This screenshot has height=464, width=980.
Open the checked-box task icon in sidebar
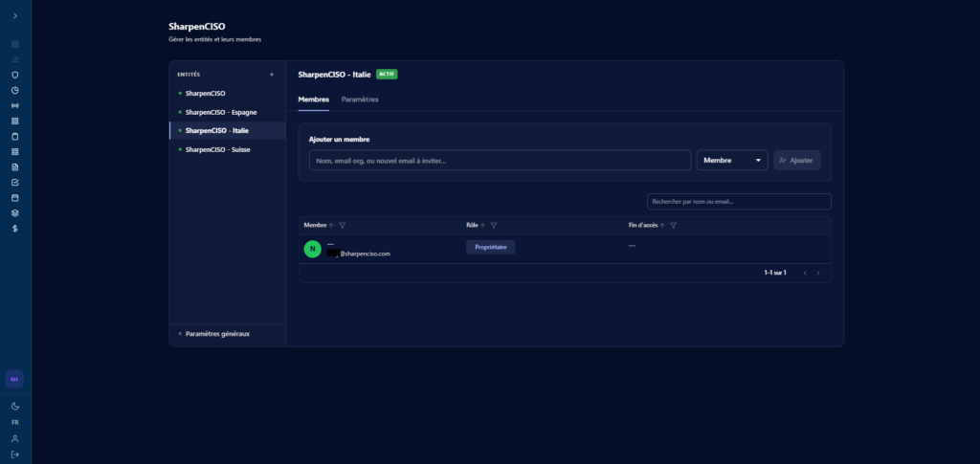(x=15, y=183)
